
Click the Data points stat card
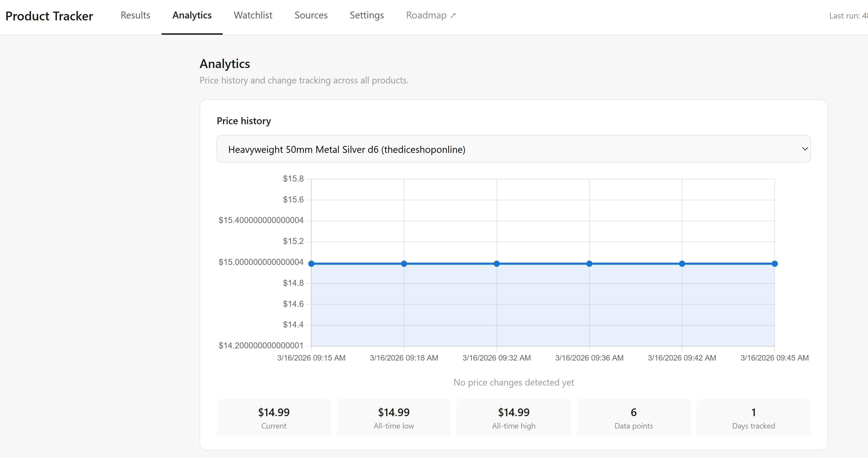pos(633,417)
